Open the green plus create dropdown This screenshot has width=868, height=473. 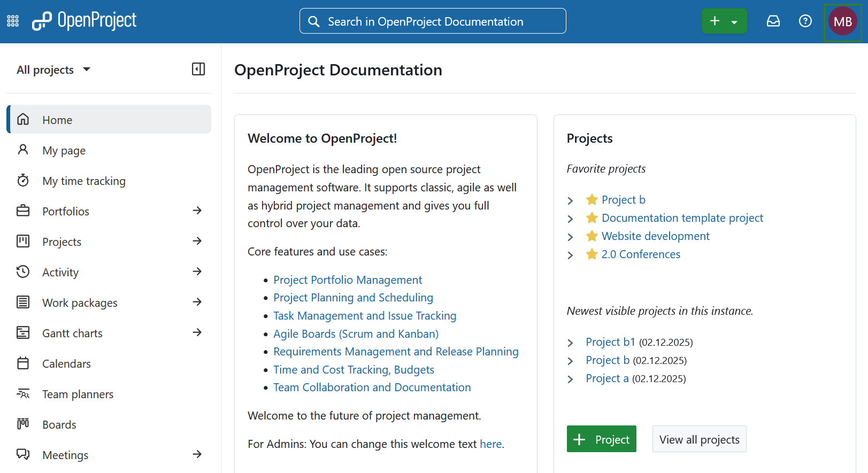tap(724, 21)
